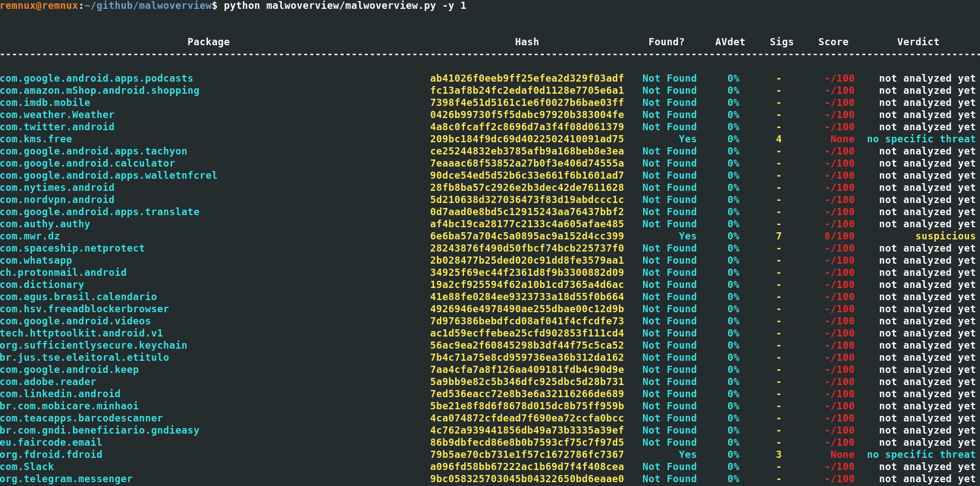980x486 pixels.
Task: Select hash 209bc184f9dc69d4022502410091ad75
Action: click(527, 139)
